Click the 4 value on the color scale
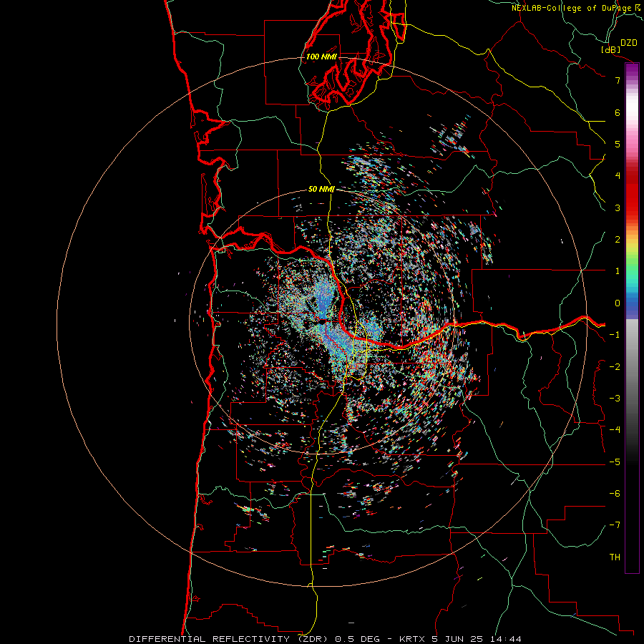 [x=618, y=176]
